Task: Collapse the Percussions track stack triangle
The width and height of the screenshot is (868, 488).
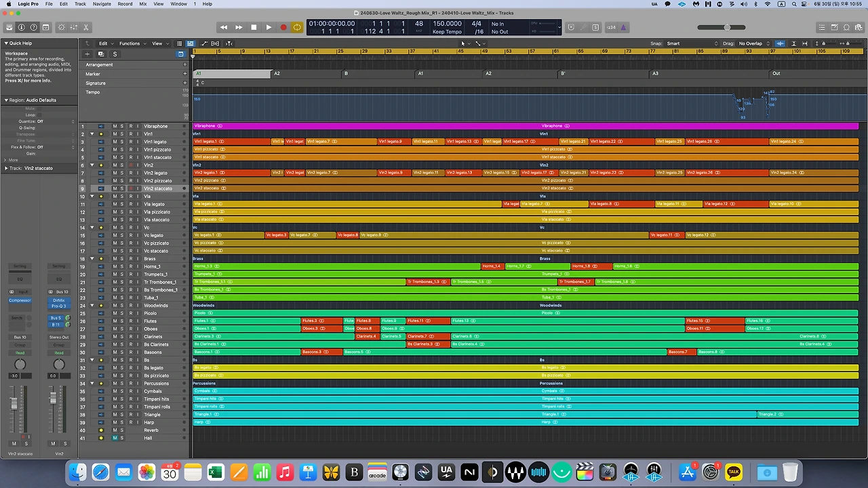Action: [x=92, y=384]
